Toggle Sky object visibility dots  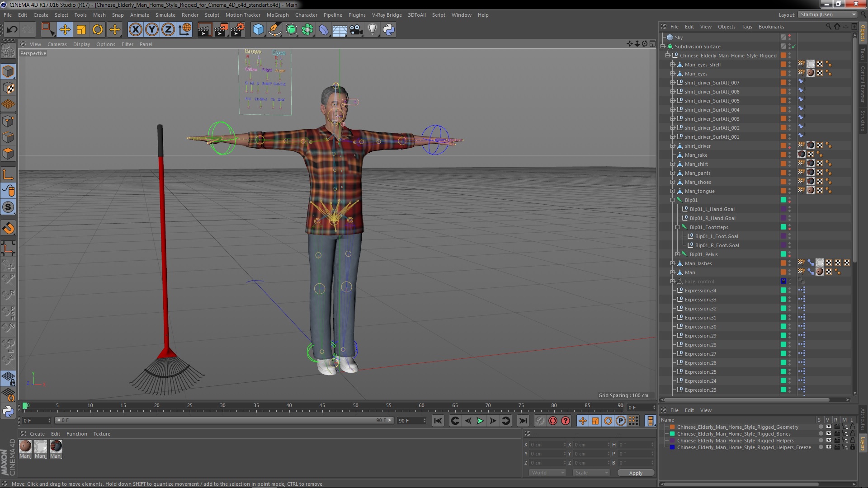point(790,38)
